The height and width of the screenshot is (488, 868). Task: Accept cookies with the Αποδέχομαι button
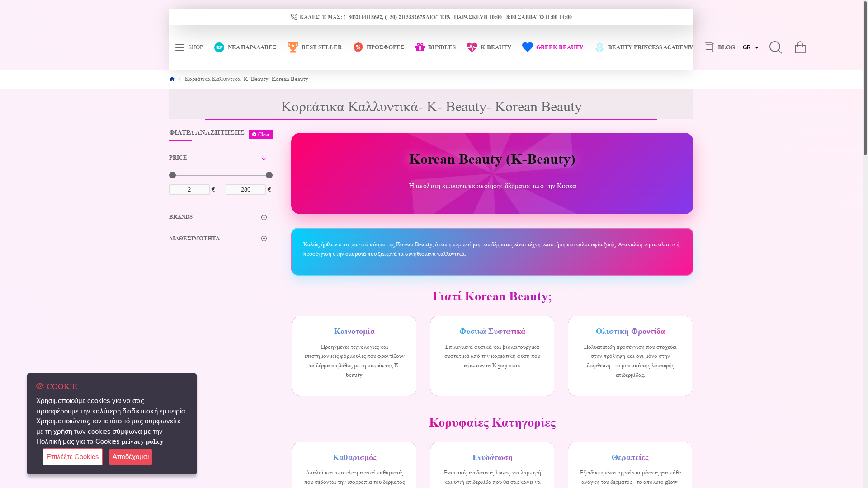(x=131, y=457)
